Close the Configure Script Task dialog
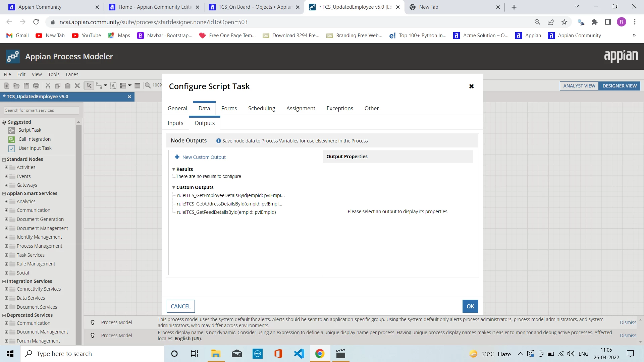The image size is (644, 362). pos(471,86)
